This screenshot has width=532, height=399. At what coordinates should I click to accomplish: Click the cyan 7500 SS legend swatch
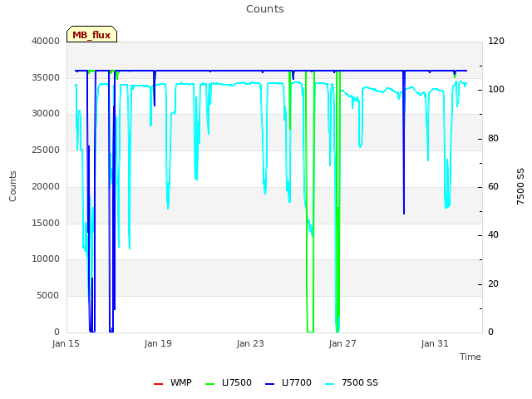click(330, 384)
